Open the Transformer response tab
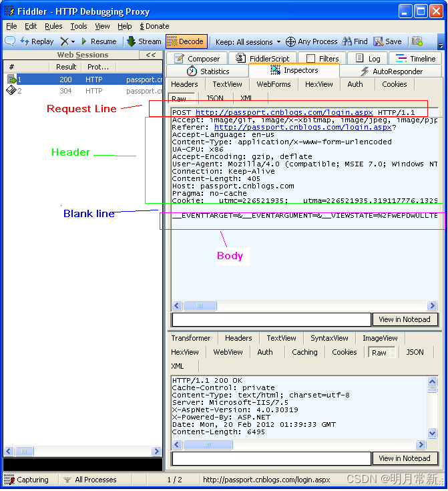Viewport: 448px width, 491px height. tap(191, 338)
